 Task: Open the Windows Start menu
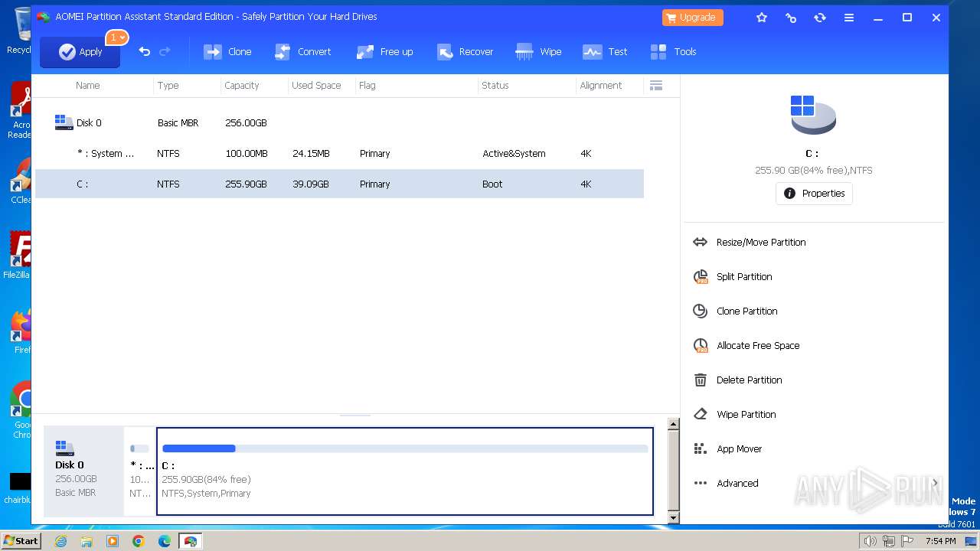pyautogui.click(x=21, y=540)
